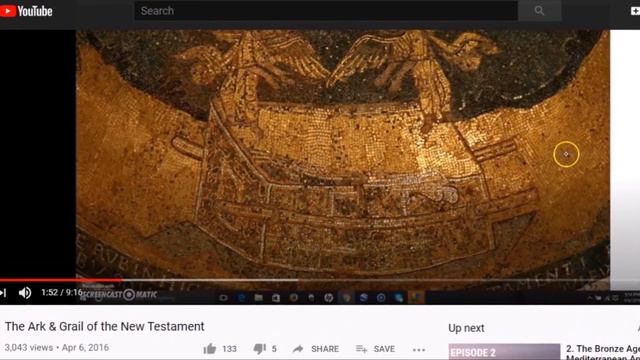Like the video with thumbs-up icon
640x360 pixels.
pyautogui.click(x=210, y=349)
